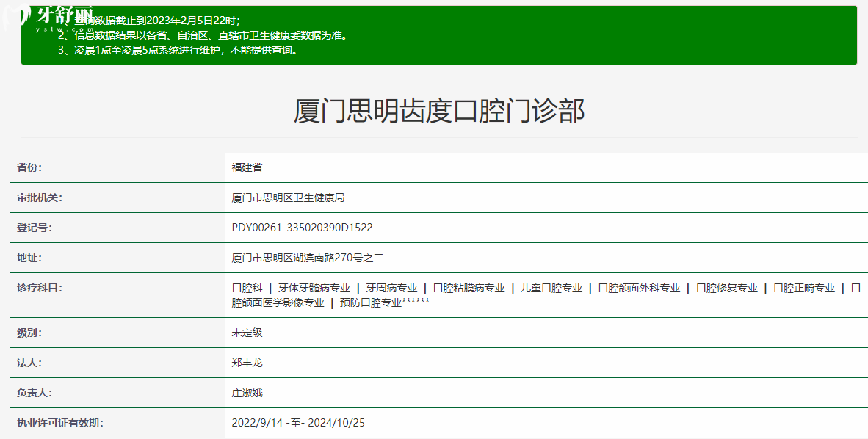The width and height of the screenshot is (868, 439).
Task: Click 牙周病专业 in the department list
Action: pos(391,288)
